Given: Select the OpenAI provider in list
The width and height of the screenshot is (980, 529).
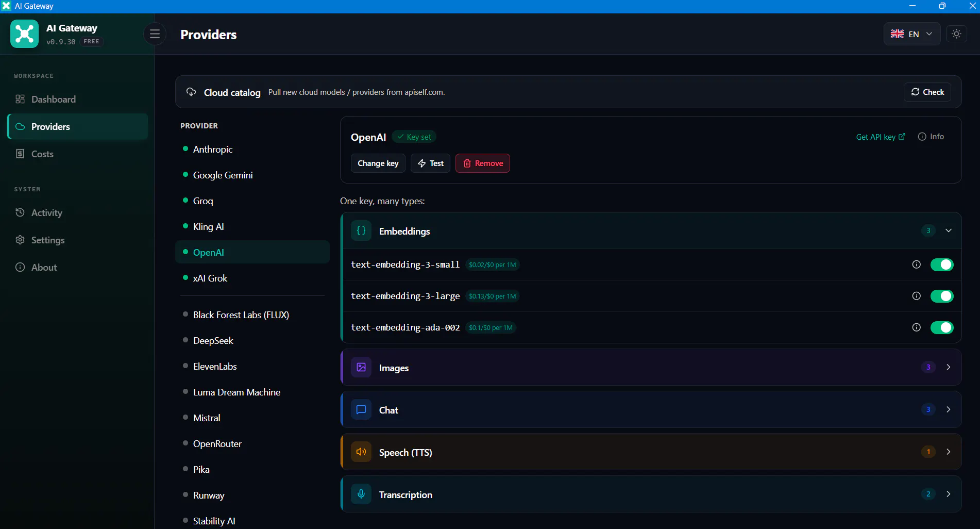Looking at the screenshot, I should [x=252, y=252].
